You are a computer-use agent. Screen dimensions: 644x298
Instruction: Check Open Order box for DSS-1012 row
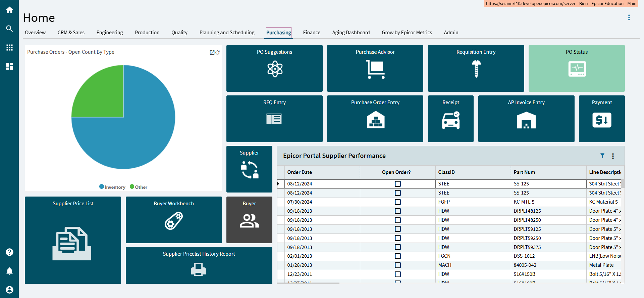398,256
